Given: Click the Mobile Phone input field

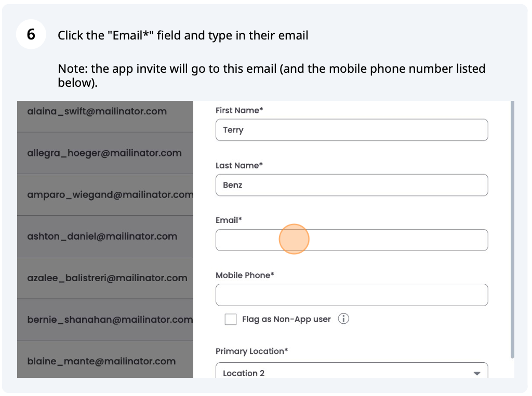Looking at the screenshot, I should point(351,295).
